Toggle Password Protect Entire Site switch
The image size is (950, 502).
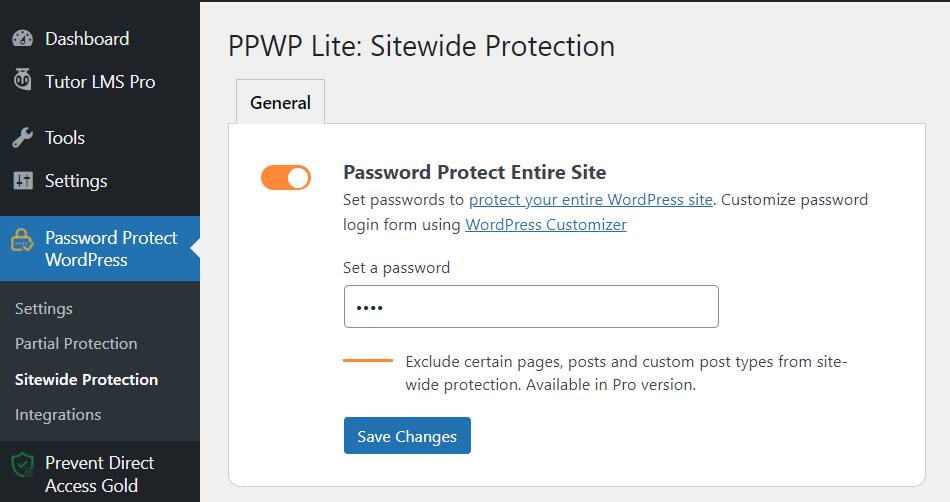click(x=286, y=178)
